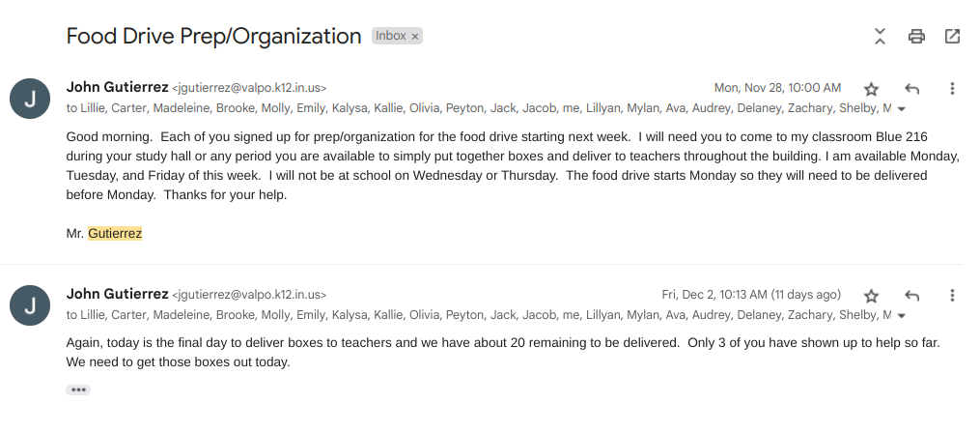Reply to the Nov 28 message
Viewport: 980px width, 433px height.
coord(911,89)
